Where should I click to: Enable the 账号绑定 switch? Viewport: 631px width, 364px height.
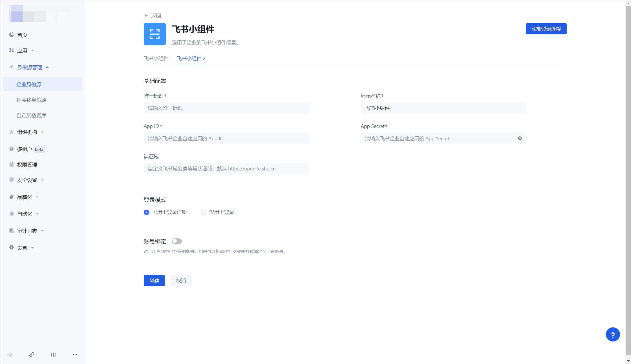coord(177,241)
